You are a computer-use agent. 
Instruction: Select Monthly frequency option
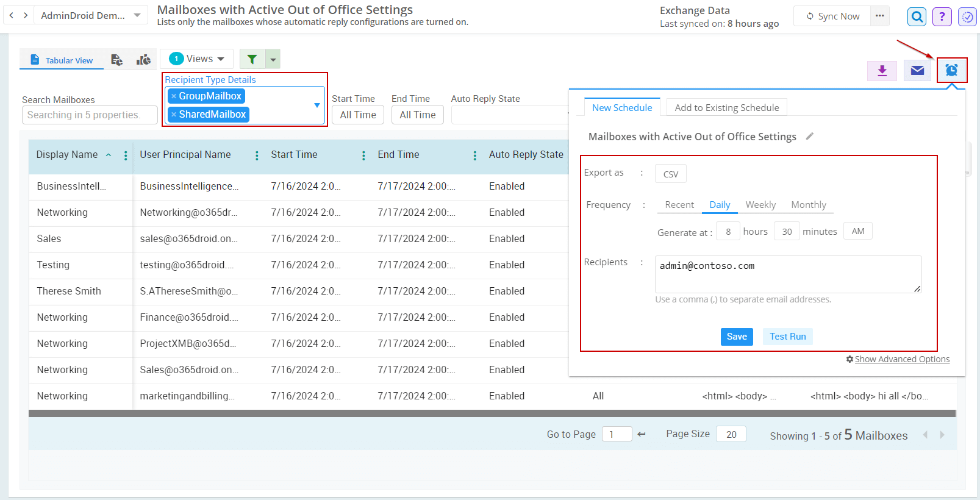tap(808, 205)
